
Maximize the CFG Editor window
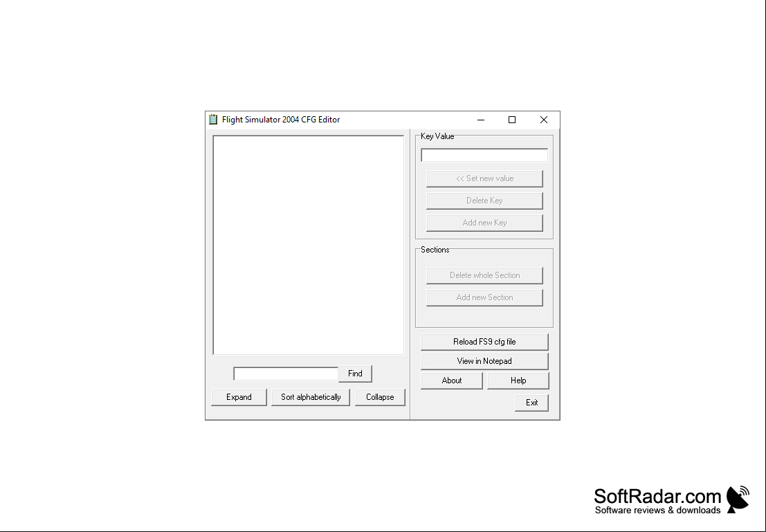click(512, 120)
